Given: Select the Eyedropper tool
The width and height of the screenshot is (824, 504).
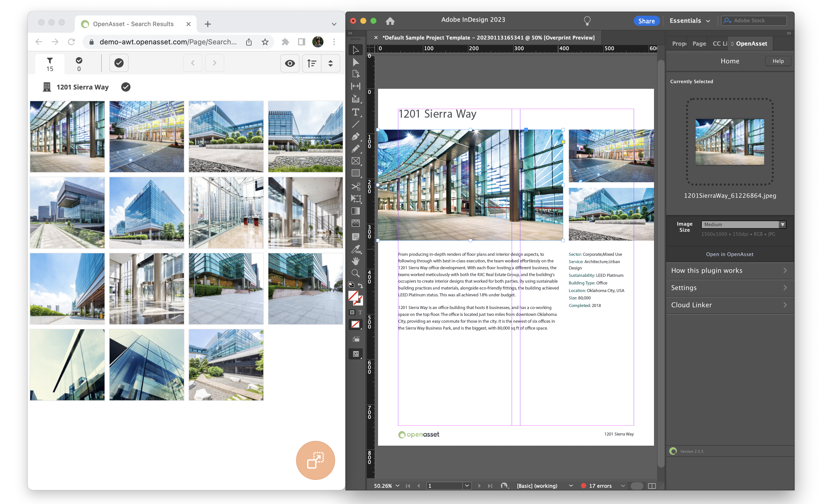Looking at the screenshot, I should (x=355, y=249).
